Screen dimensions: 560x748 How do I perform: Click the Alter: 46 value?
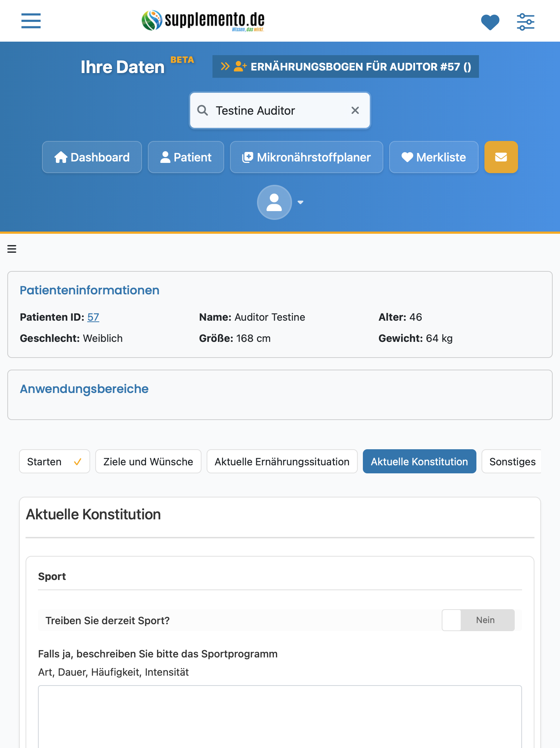(400, 317)
